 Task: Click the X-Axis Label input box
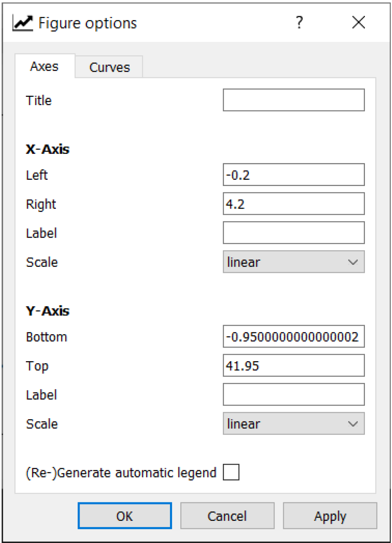click(x=293, y=233)
